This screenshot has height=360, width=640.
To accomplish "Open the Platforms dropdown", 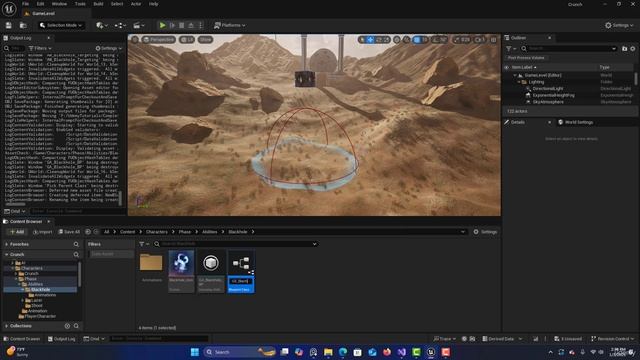I will (x=230, y=25).
